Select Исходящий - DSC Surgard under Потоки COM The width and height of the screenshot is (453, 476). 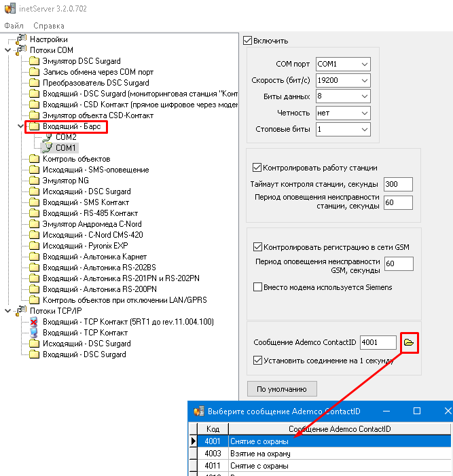click(86, 191)
